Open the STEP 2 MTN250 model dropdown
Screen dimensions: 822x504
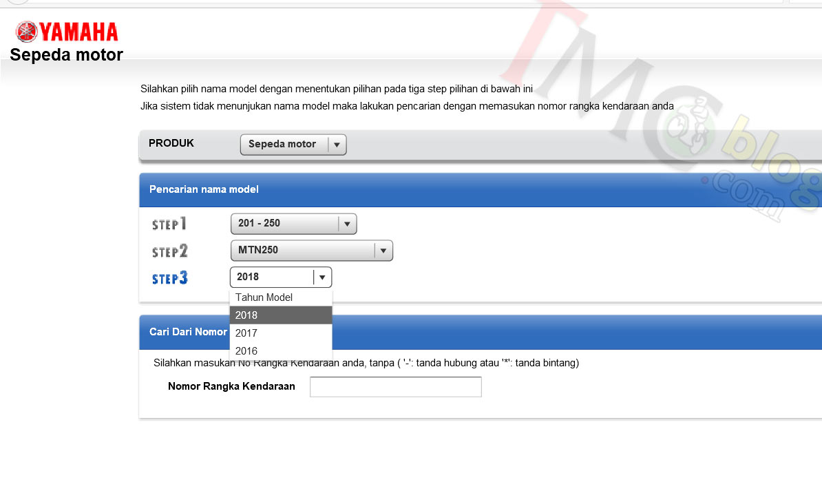coord(311,251)
